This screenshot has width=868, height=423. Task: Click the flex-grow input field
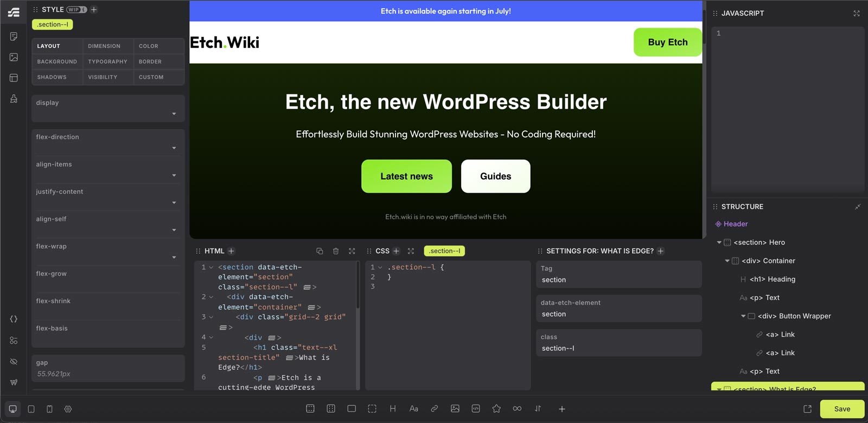pos(108,279)
